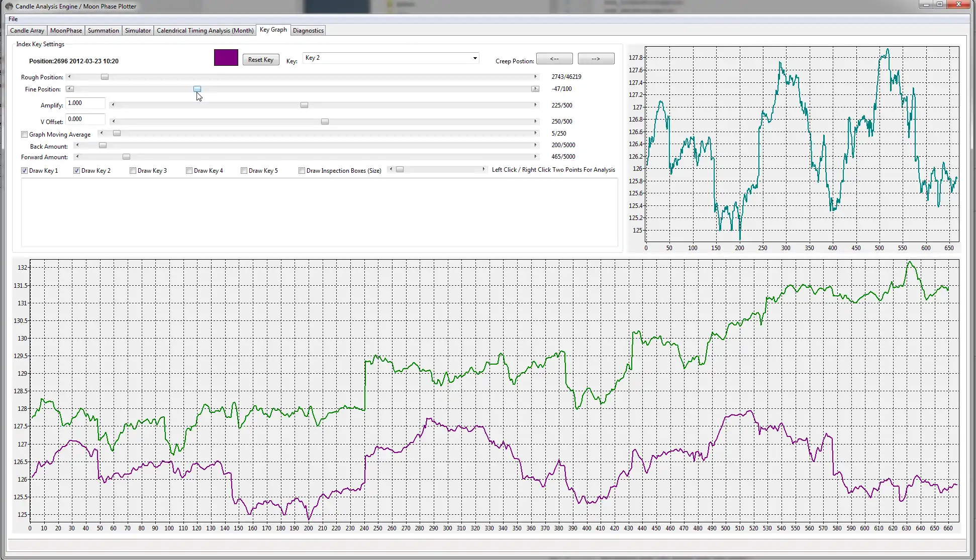Toggle Draw Key 2 visibility
Image resolution: width=976 pixels, height=560 pixels.
(x=76, y=170)
